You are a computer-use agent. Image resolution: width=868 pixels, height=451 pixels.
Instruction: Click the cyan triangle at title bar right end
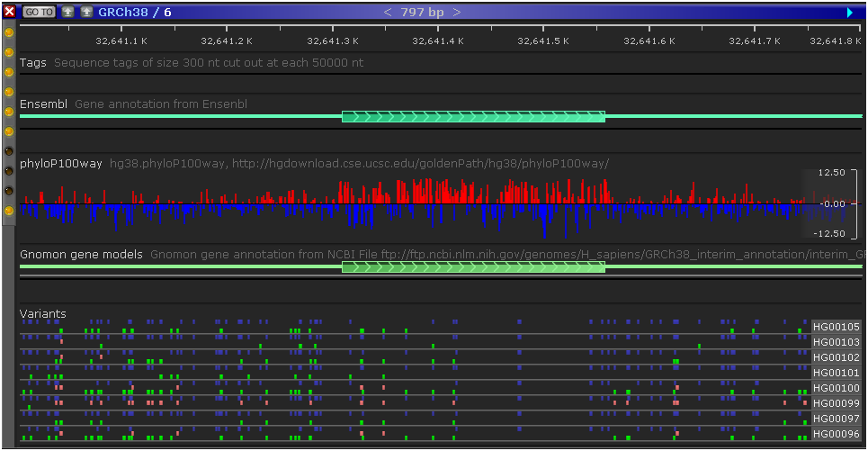[x=850, y=12]
